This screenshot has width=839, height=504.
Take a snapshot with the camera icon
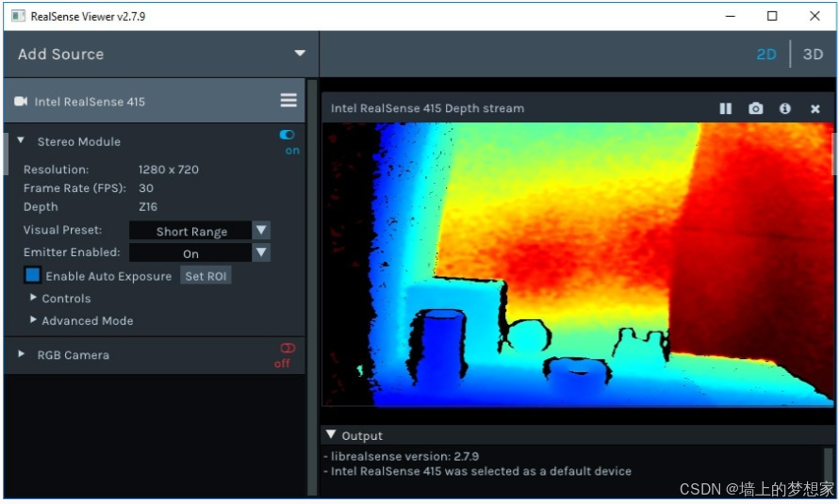755,108
